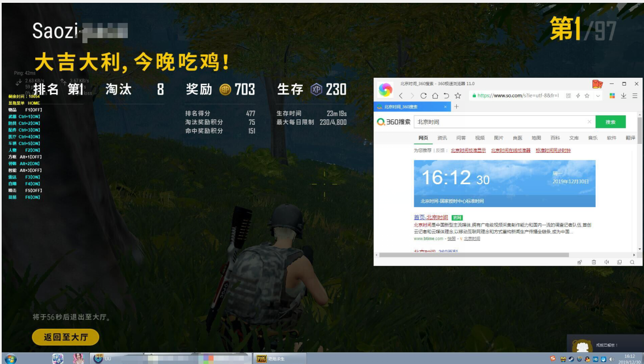Click the browser vertical scrollbar
This screenshot has height=364, width=644.
[640, 130]
